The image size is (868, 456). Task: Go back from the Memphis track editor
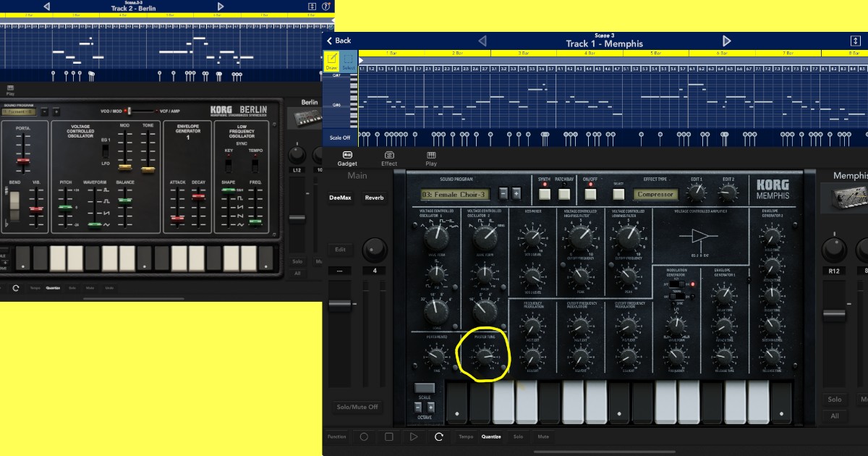click(x=339, y=41)
